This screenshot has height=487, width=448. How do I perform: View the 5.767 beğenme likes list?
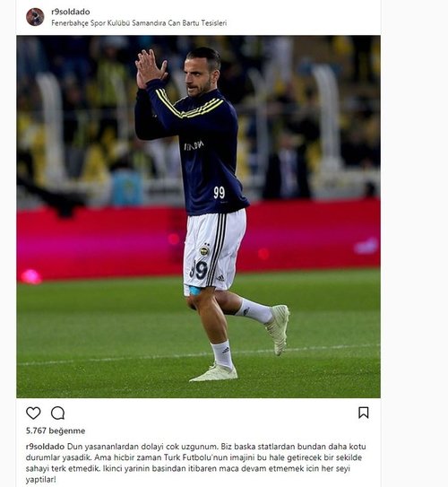coord(56,430)
